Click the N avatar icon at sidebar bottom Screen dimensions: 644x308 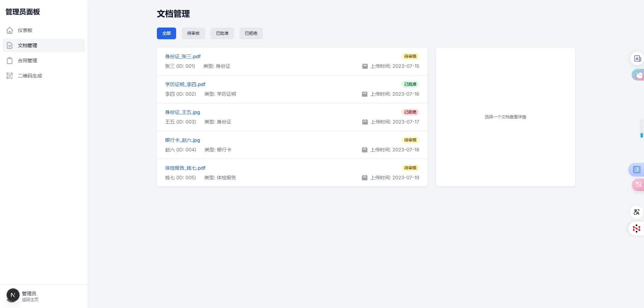point(13,295)
